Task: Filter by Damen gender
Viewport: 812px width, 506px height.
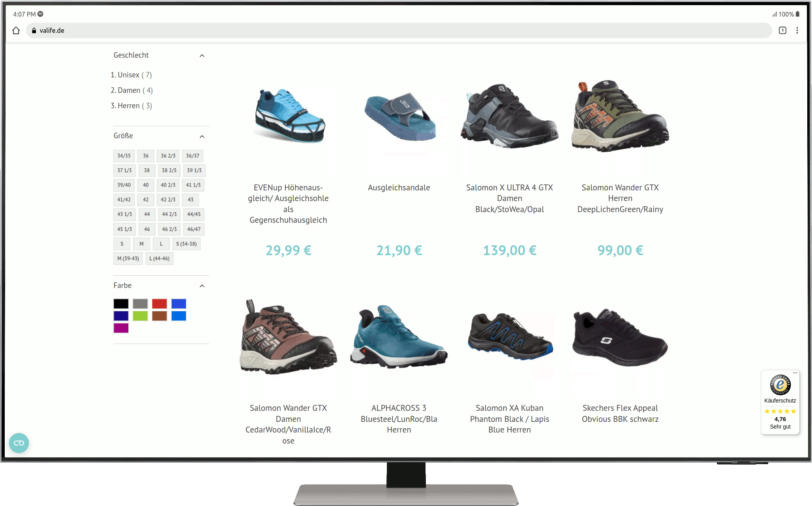Action: click(x=129, y=90)
